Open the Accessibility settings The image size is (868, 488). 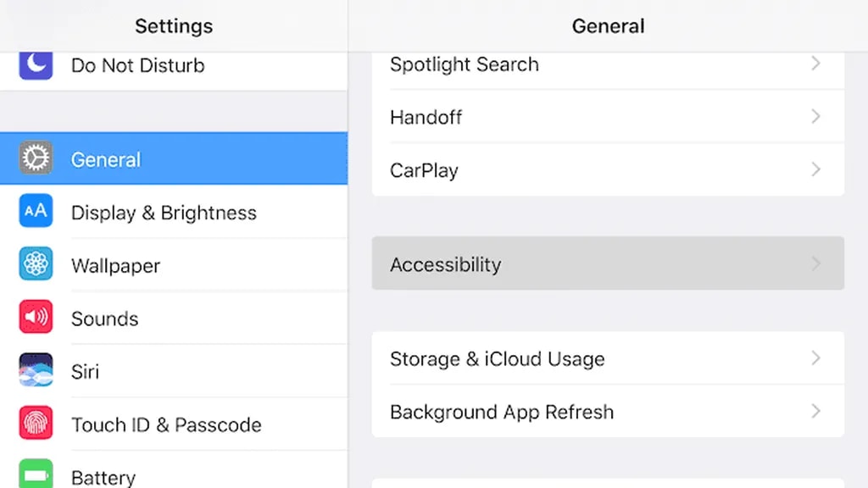click(446, 264)
